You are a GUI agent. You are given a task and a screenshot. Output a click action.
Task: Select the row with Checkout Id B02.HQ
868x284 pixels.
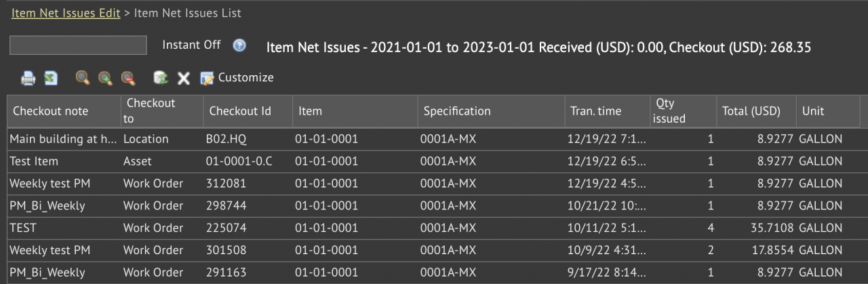pos(434,139)
